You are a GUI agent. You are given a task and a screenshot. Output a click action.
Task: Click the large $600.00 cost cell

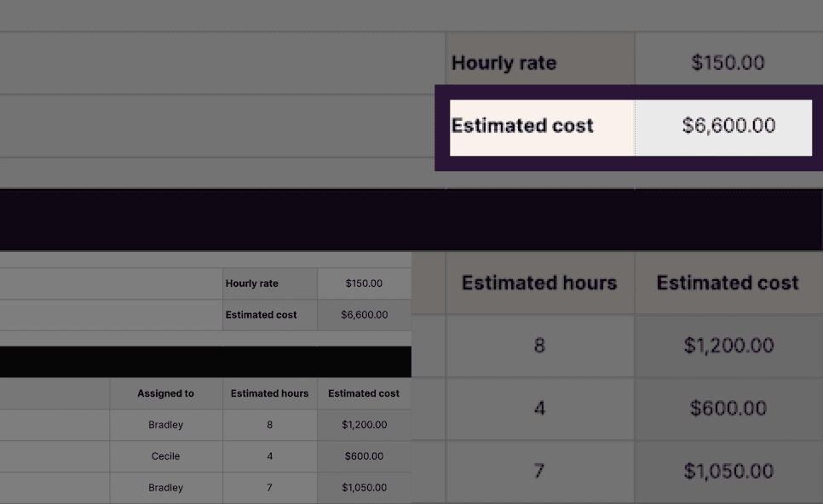point(728,409)
